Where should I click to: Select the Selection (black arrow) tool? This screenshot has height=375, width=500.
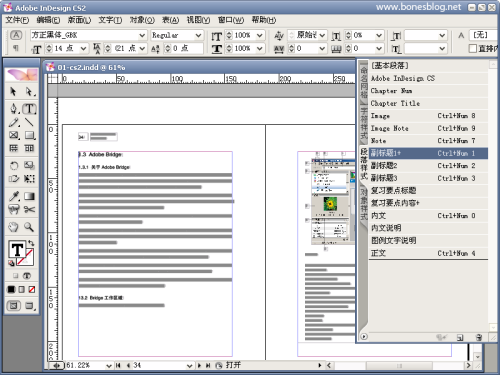13,91
